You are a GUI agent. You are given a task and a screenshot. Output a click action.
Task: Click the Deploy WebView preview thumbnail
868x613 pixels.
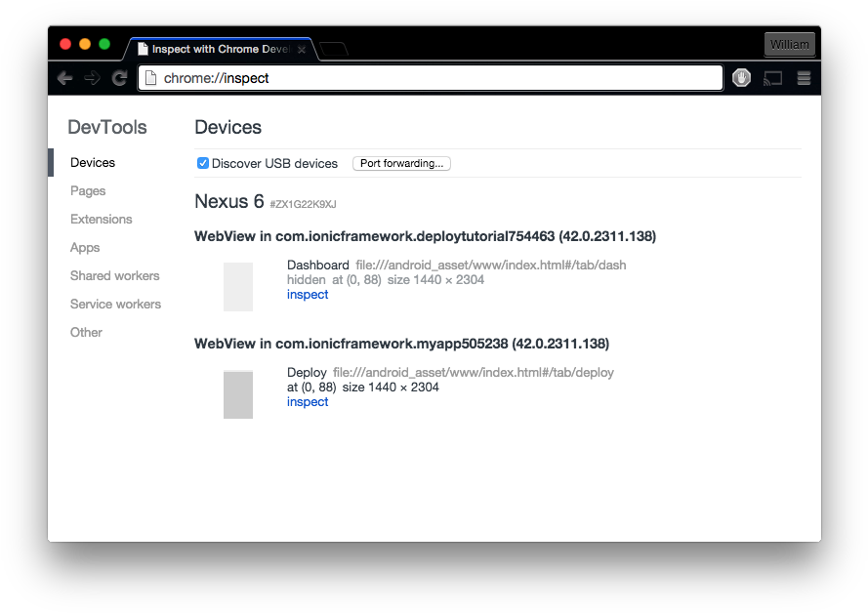point(238,395)
